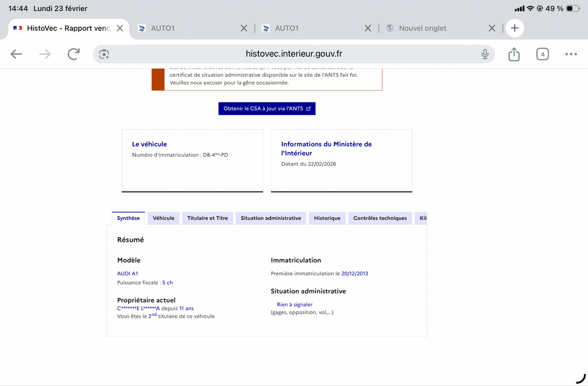Reload the HistoVec page

(73, 54)
